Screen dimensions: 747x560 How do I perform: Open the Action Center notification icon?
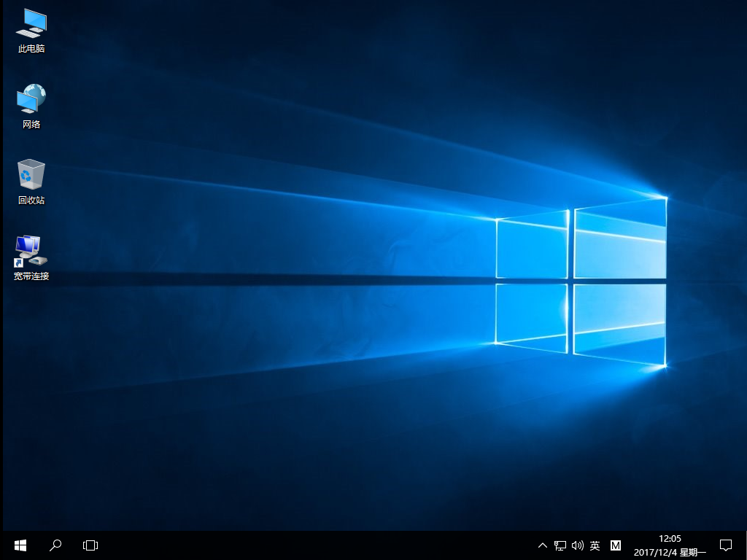pos(726,545)
